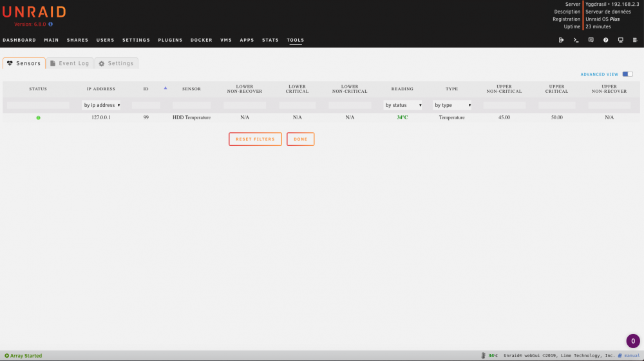This screenshot has height=361, width=644.
Task: Click the Info monitor icon in header
Action: click(x=620, y=40)
